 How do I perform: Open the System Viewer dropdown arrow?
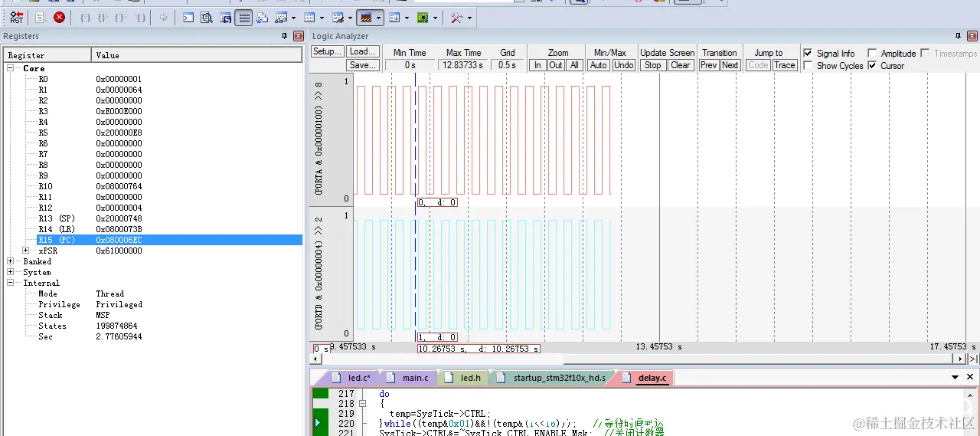click(436, 18)
